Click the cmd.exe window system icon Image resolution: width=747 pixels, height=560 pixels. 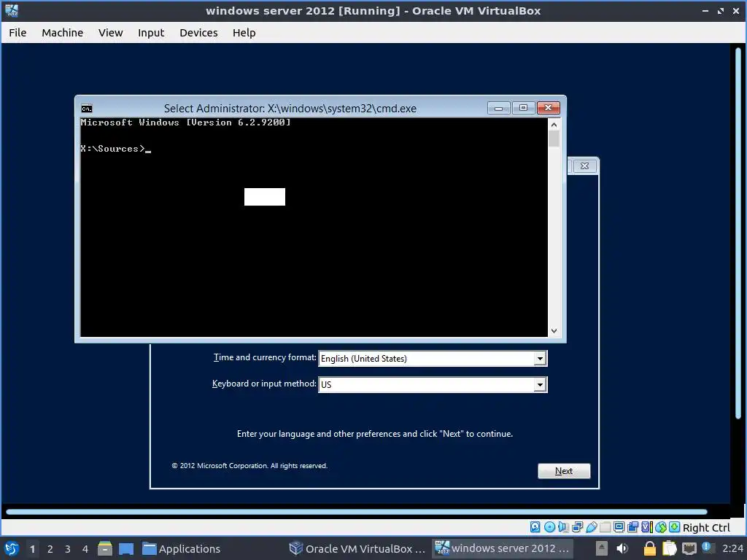click(x=87, y=109)
